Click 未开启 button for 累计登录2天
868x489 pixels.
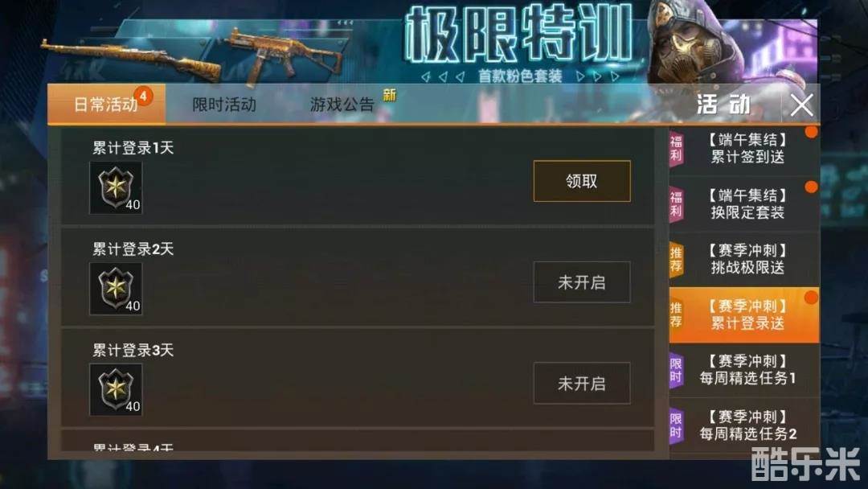click(582, 282)
